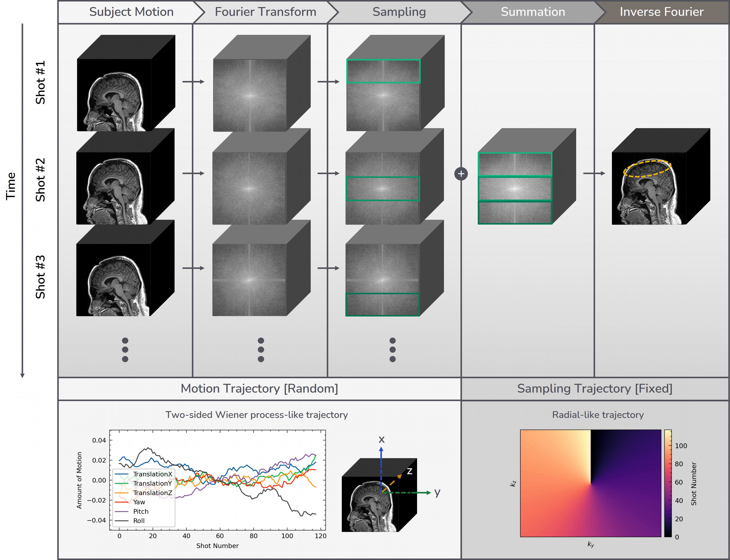Click the vertical dots under Sampling column
The image size is (730, 560).
[392, 350]
